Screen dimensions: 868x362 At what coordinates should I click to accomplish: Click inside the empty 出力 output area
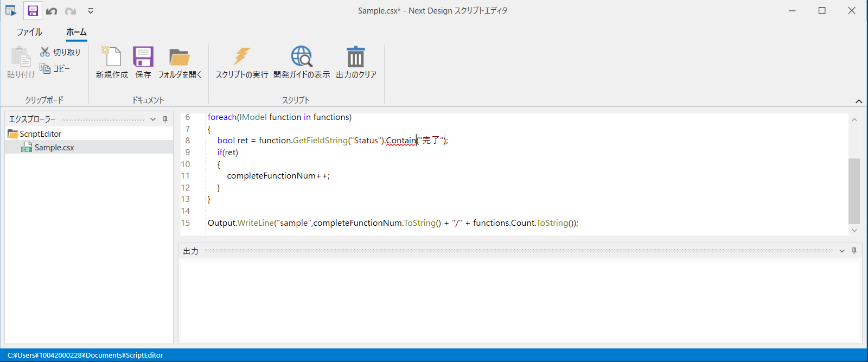(x=520, y=301)
